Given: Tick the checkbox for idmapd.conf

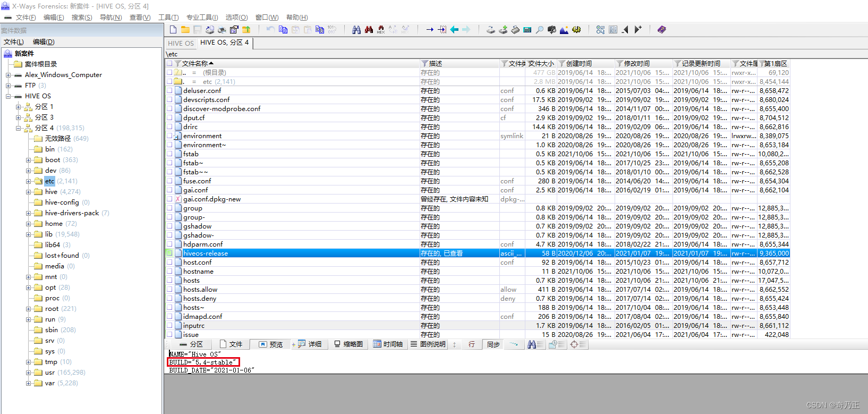Looking at the screenshot, I should [x=169, y=317].
